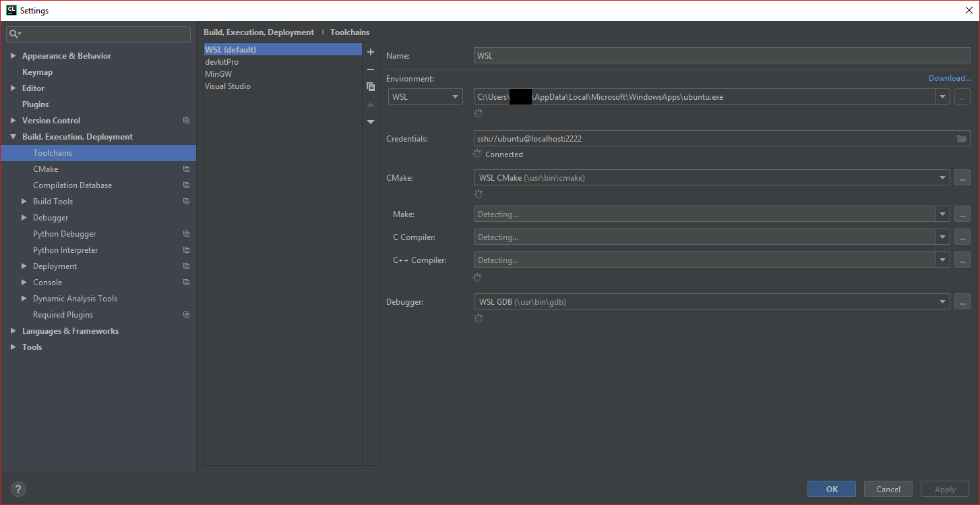Click Cancel to discard changes

point(888,489)
